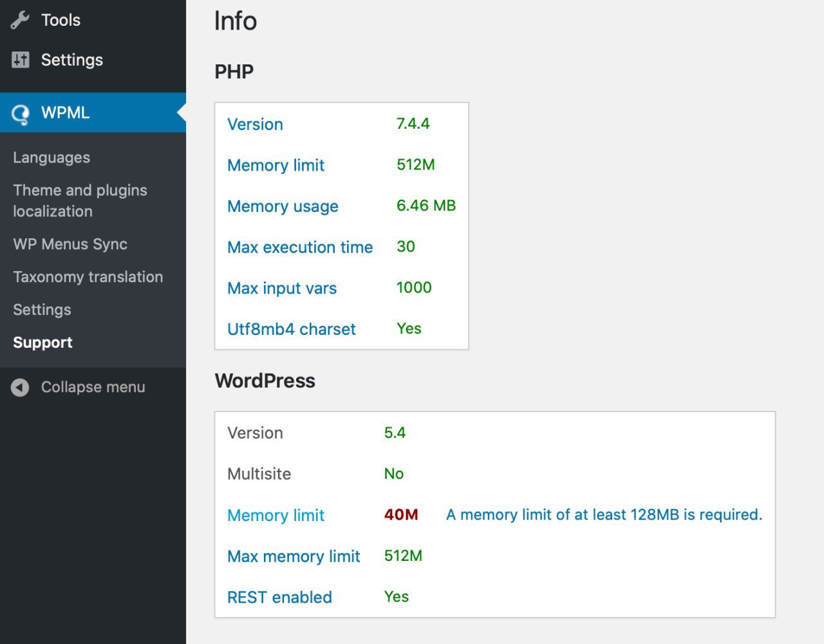Click the WordPress version value 5.4

395,433
